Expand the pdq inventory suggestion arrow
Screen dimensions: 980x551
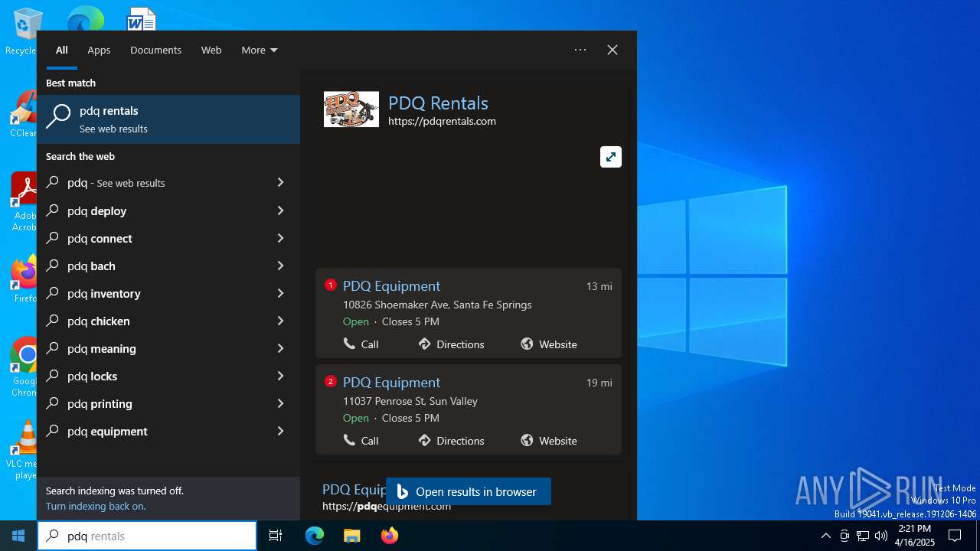280,293
